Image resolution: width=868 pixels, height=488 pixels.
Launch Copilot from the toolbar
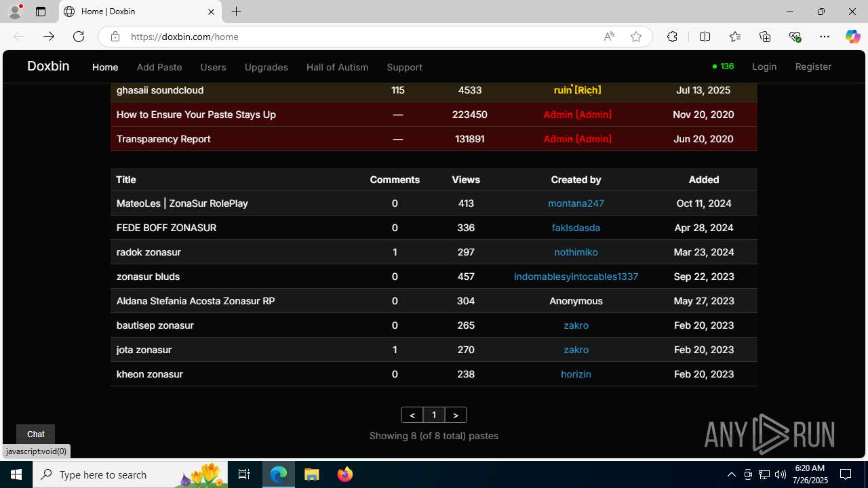click(852, 37)
